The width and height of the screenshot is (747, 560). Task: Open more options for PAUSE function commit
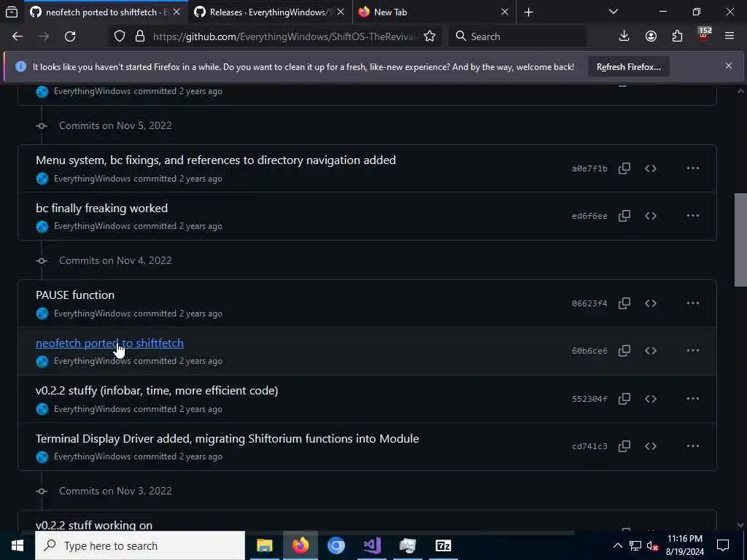pos(693,303)
